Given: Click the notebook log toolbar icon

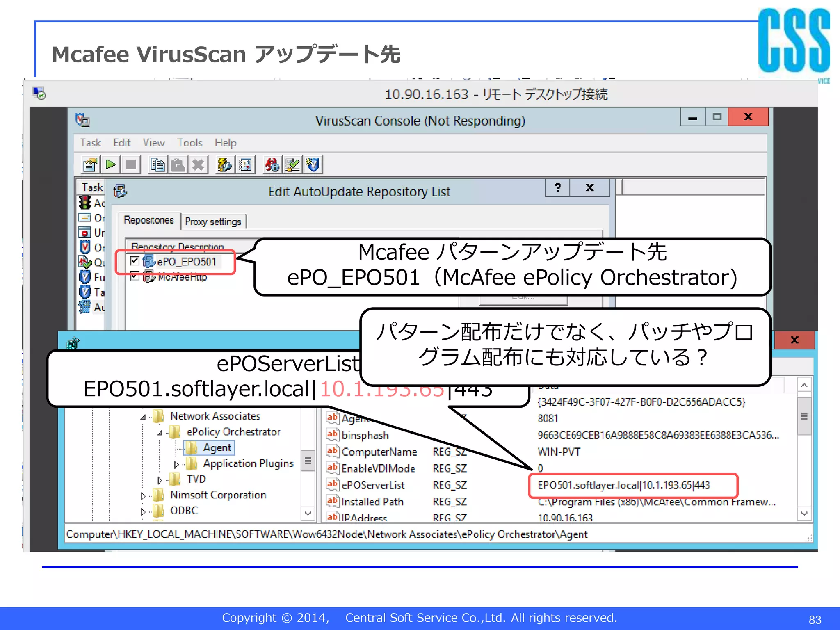Looking at the screenshot, I should coord(245,165).
